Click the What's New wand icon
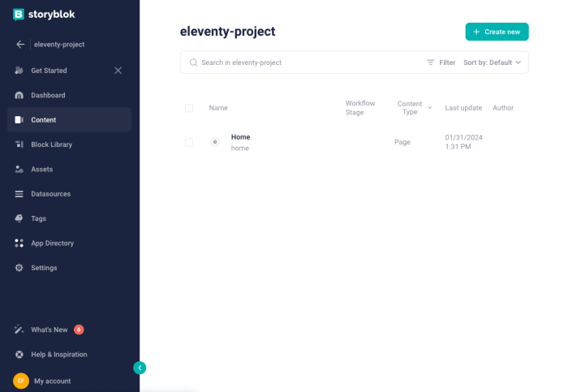The image size is (568, 392). click(x=19, y=330)
